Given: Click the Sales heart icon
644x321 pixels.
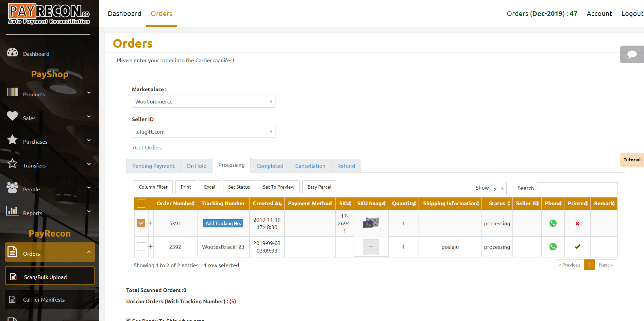Looking at the screenshot, I should (x=12, y=116).
